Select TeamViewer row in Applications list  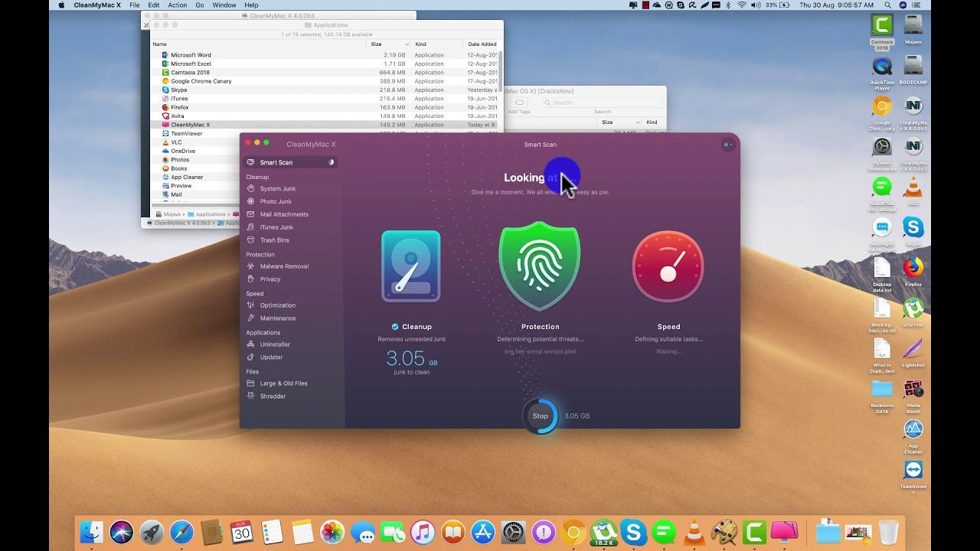[325, 133]
